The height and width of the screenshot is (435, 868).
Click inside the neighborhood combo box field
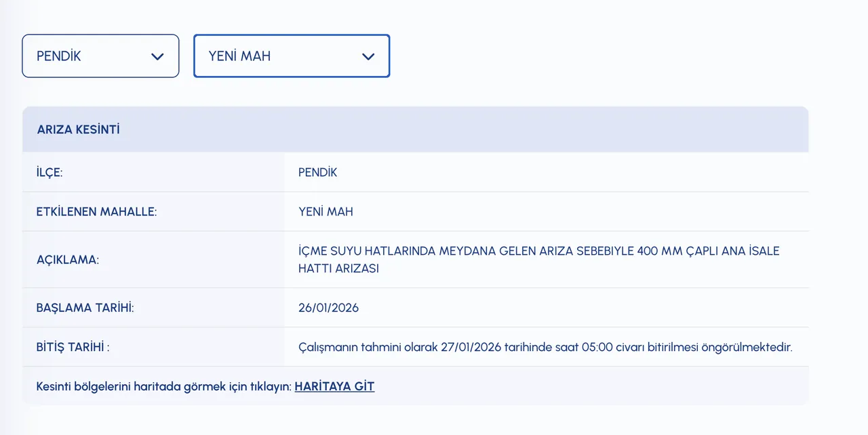click(x=271, y=56)
